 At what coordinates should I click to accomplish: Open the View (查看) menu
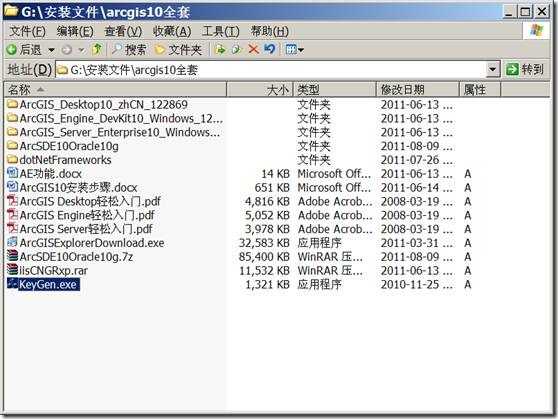[123, 31]
